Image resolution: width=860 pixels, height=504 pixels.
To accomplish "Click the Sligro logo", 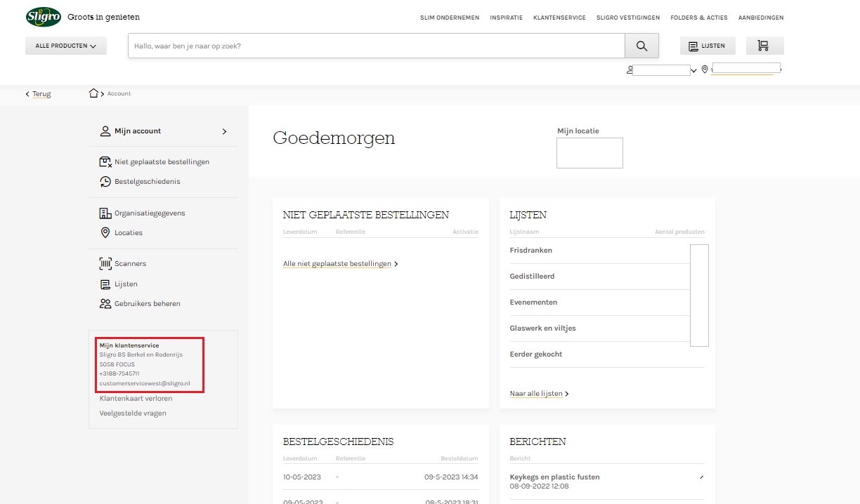I will [43, 17].
